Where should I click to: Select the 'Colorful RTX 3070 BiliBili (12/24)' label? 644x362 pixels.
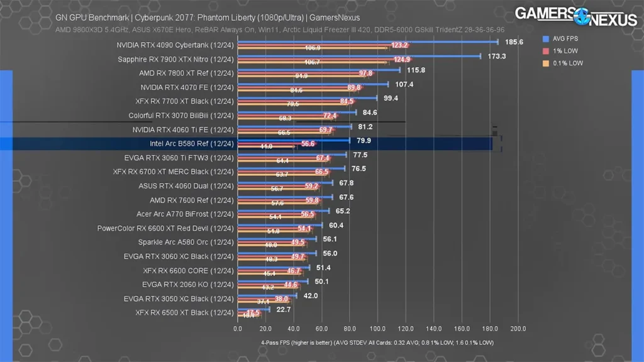[x=181, y=116]
